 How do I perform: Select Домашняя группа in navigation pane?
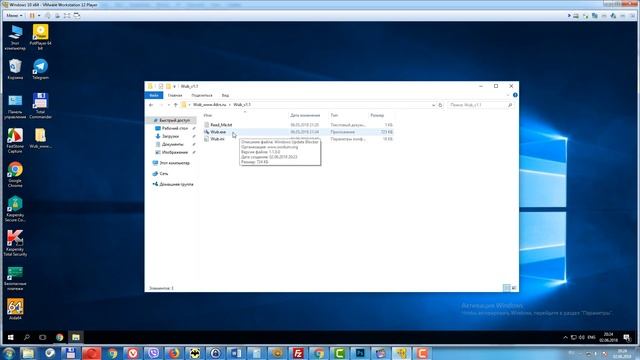click(176, 184)
